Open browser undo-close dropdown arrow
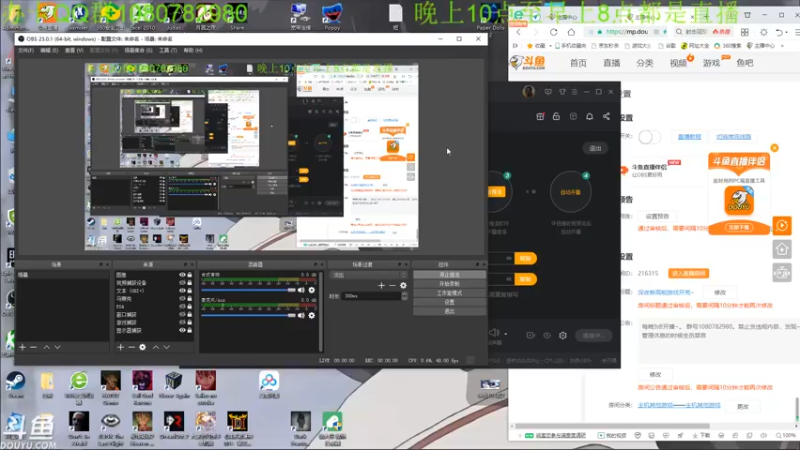The height and width of the screenshot is (450, 800). pyautogui.click(x=787, y=32)
